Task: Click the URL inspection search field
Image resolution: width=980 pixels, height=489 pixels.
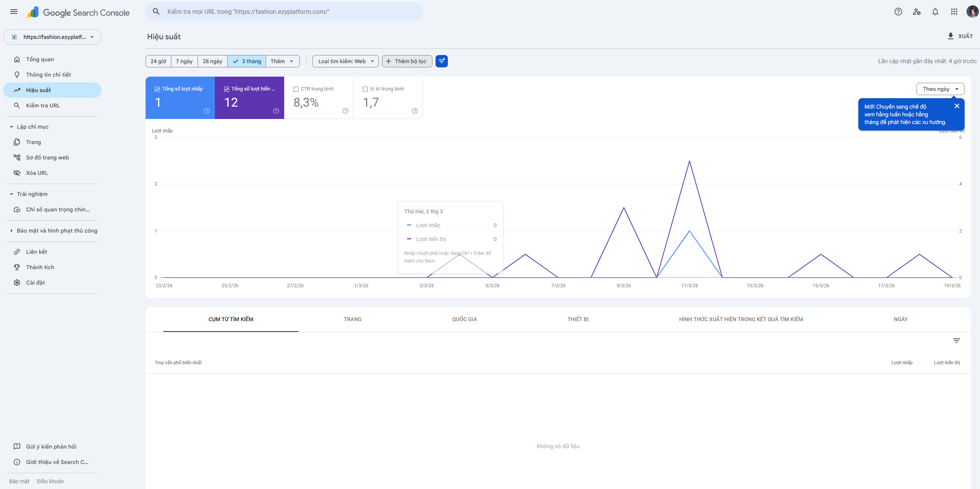Action: click(284, 12)
